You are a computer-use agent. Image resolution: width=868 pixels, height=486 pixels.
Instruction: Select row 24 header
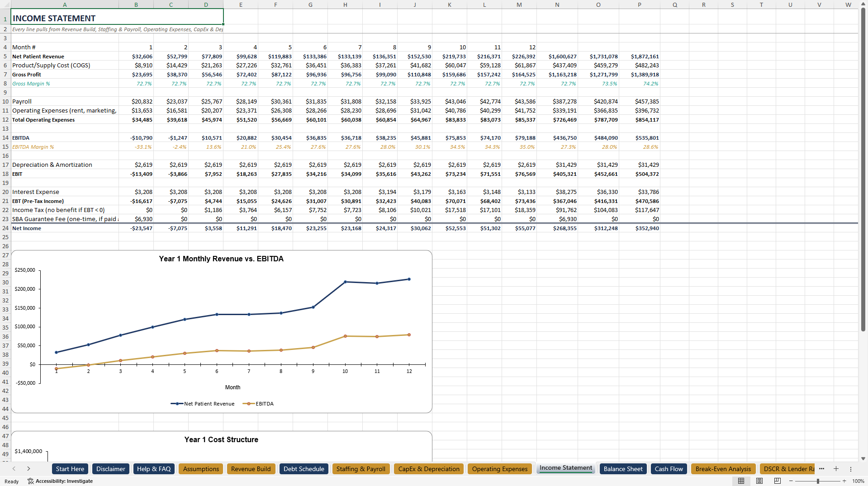5,228
